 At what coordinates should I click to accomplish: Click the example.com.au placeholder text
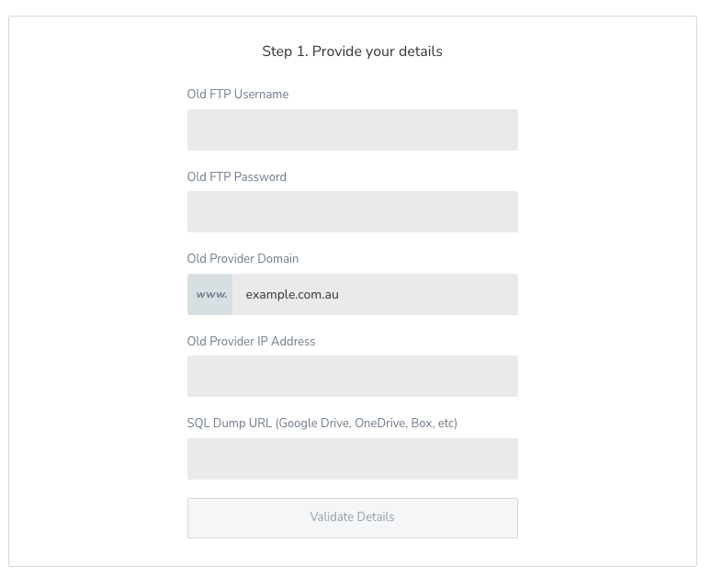pyautogui.click(x=292, y=295)
